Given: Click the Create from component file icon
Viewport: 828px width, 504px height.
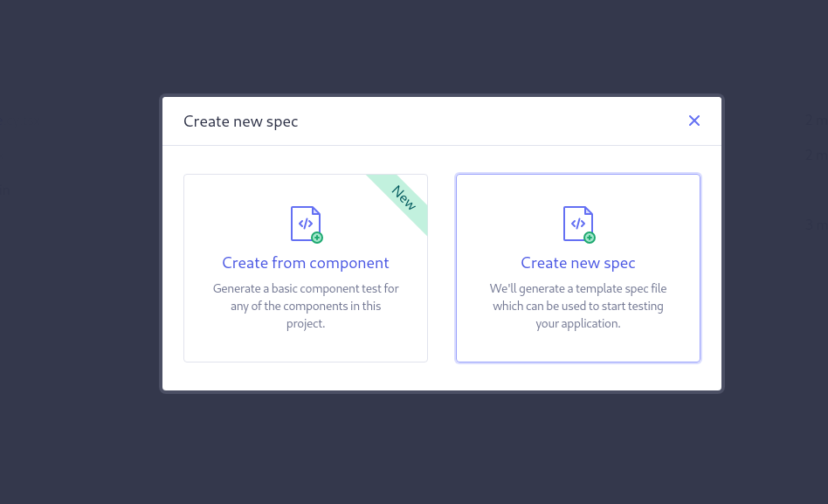Looking at the screenshot, I should (x=307, y=224).
